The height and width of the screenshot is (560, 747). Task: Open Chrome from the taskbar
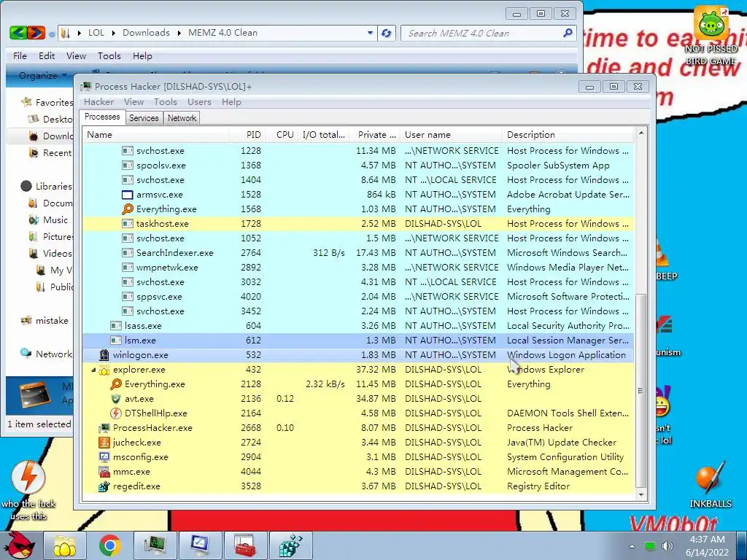click(x=109, y=545)
